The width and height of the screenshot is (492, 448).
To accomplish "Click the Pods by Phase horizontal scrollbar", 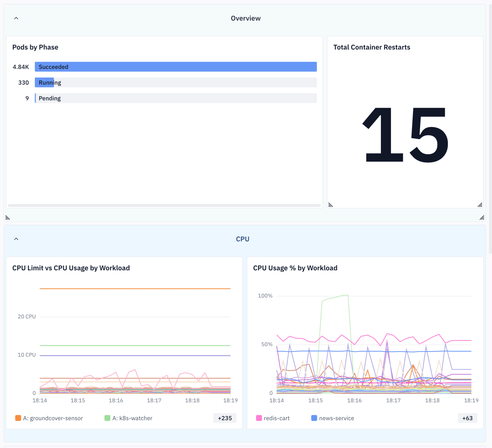I will (x=164, y=206).
